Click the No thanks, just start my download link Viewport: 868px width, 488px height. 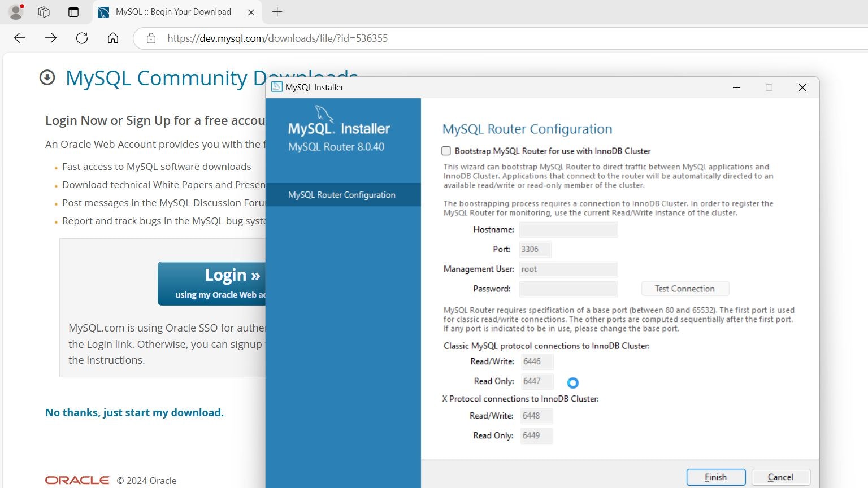134,412
